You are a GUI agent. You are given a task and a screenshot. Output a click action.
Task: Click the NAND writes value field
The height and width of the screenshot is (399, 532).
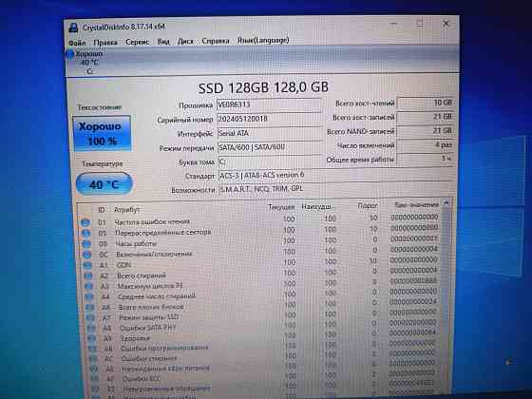point(426,131)
